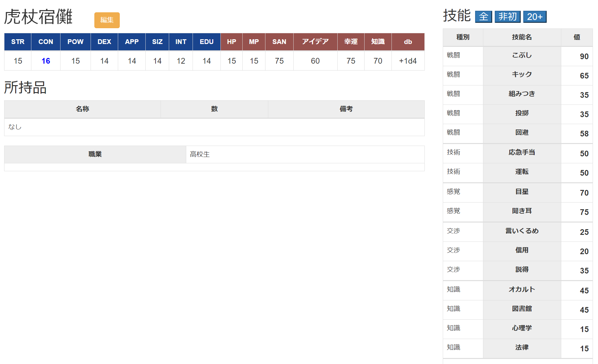The height and width of the screenshot is (364, 598).
Task: Click the 信用 skill value 20
Action: tap(584, 251)
